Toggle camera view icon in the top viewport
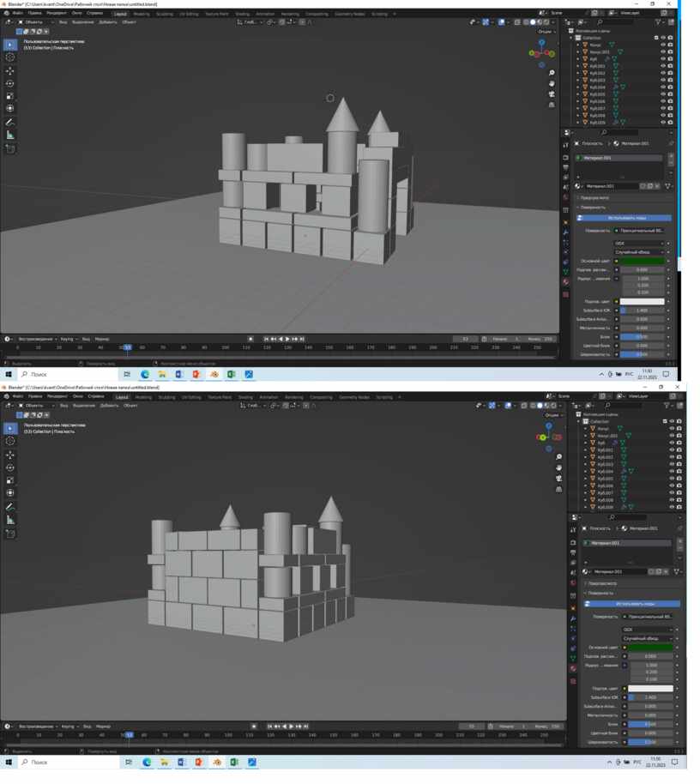Image resolution: width=700 pixels, height=784 pixels. pyautogui.click(x=552, y=94)
